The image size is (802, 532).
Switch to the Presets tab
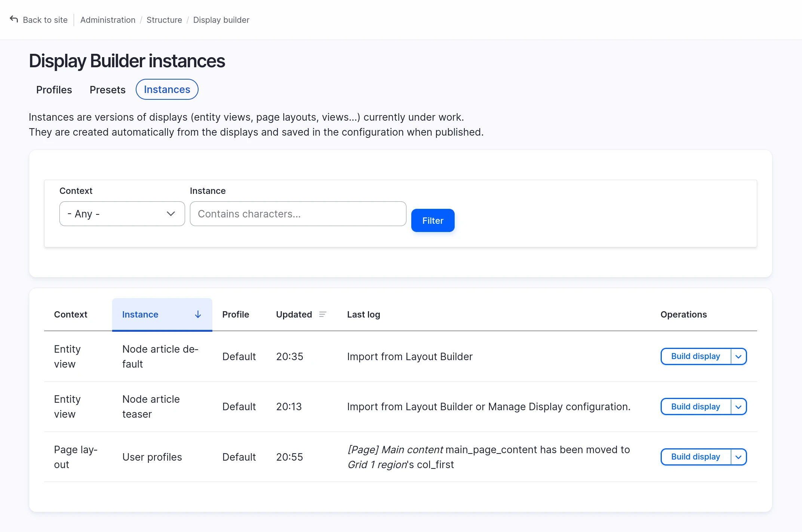click(107, 90)
